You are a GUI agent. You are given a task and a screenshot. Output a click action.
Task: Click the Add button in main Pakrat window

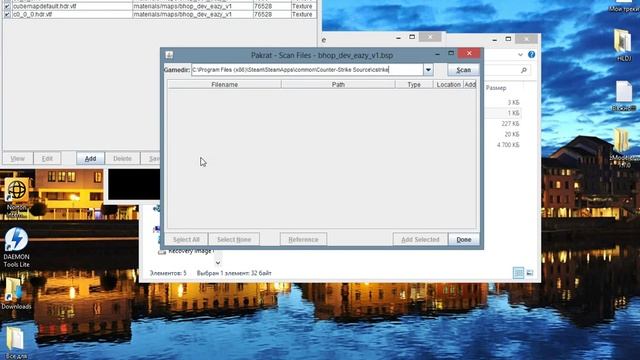click(90, 158)
